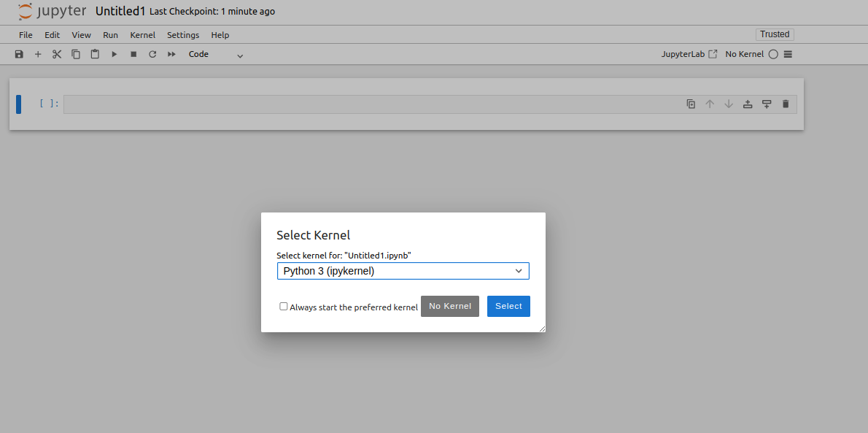Screen dimensions: 868x433
Task: Interrupt the kernel with stop icon
Action: pyautogui.click(x=133, y=54)
